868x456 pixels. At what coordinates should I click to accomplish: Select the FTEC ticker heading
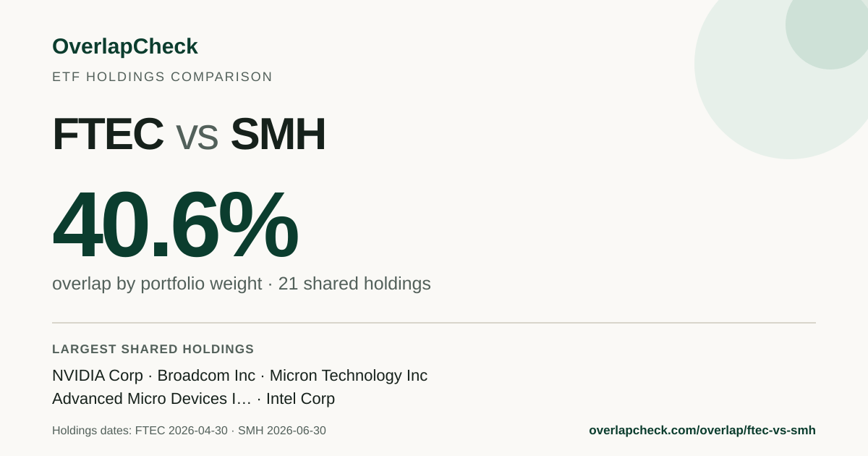point(108,134)
